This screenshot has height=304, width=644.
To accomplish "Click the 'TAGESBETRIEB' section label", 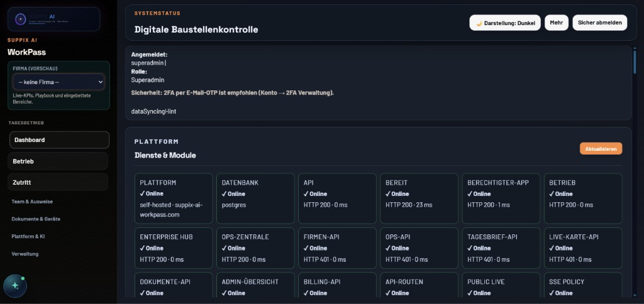I will click(26, 122).
